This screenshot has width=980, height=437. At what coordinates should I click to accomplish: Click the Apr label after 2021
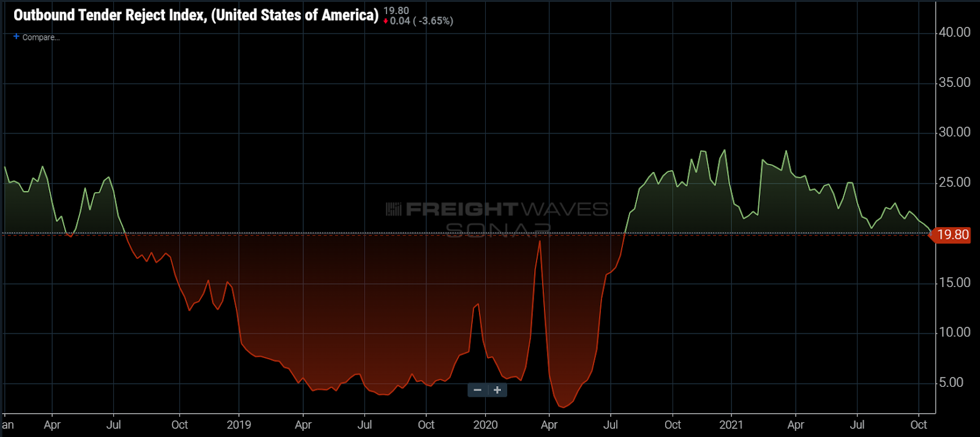point(796,425)
